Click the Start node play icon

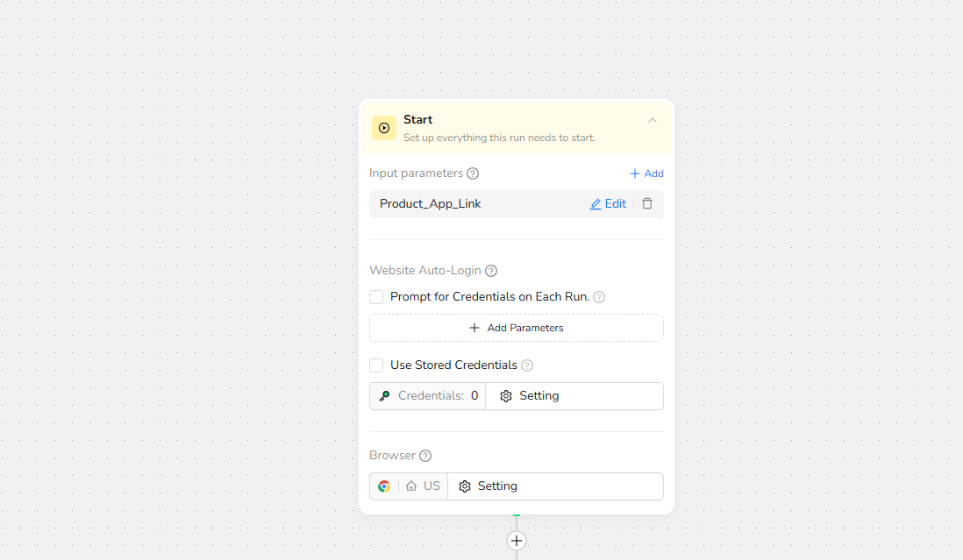[383, 128]
